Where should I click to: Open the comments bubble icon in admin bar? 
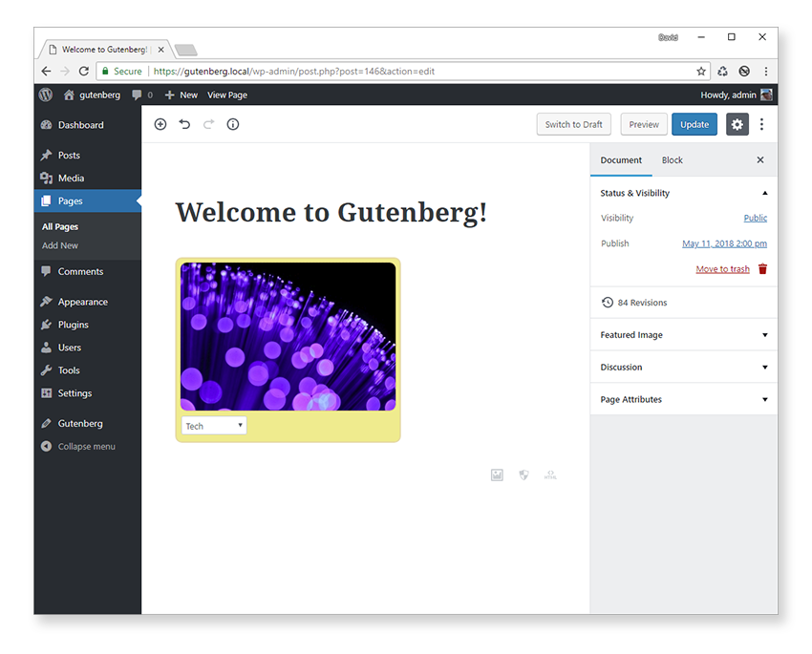[x=137, y=95]
